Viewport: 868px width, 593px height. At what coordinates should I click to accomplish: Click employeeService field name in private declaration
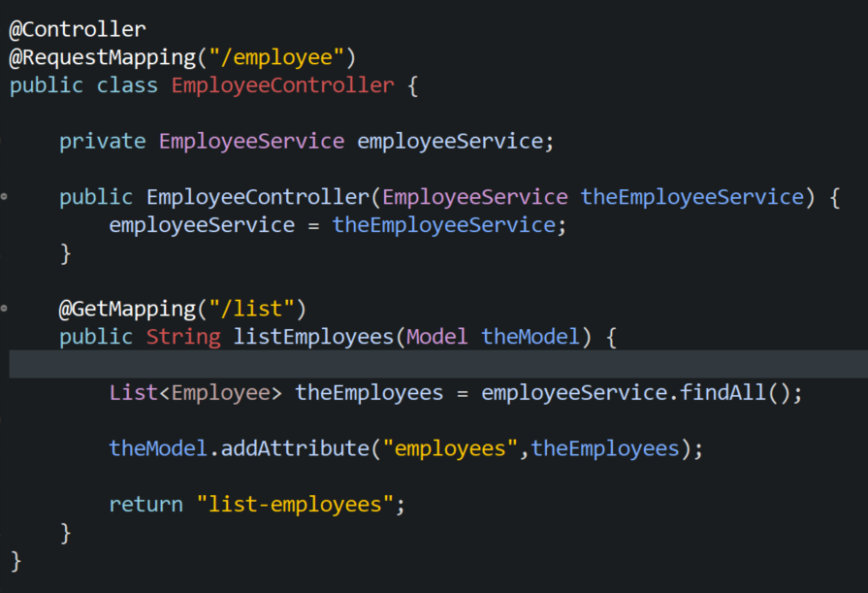click(x=450, y=142)
